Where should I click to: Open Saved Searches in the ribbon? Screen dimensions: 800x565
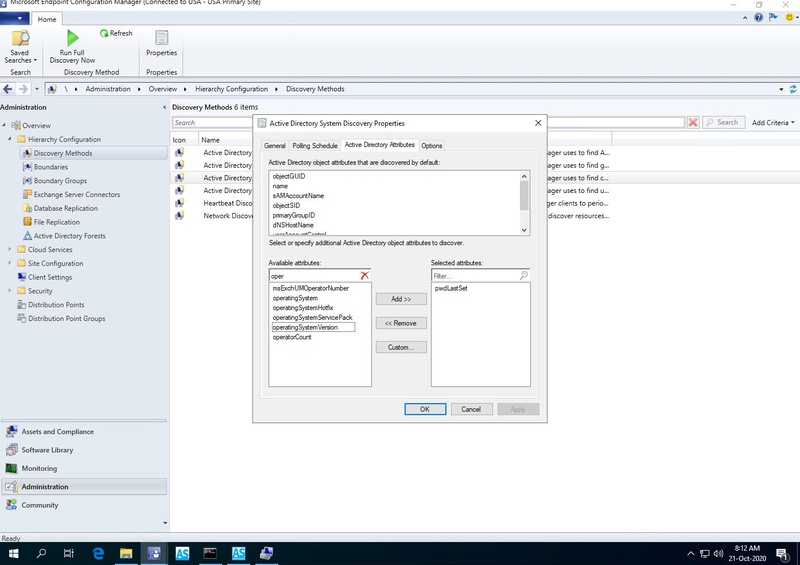point(20,46)
